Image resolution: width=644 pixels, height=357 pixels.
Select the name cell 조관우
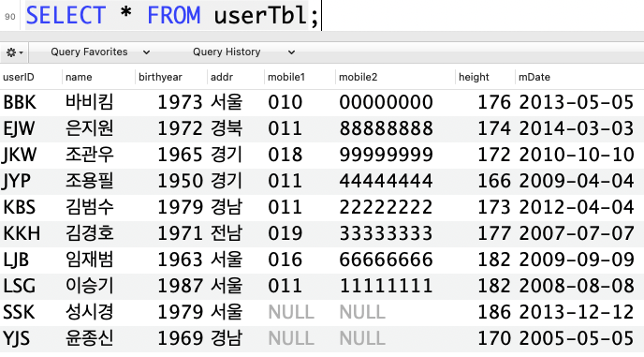[x=89, y=155]
